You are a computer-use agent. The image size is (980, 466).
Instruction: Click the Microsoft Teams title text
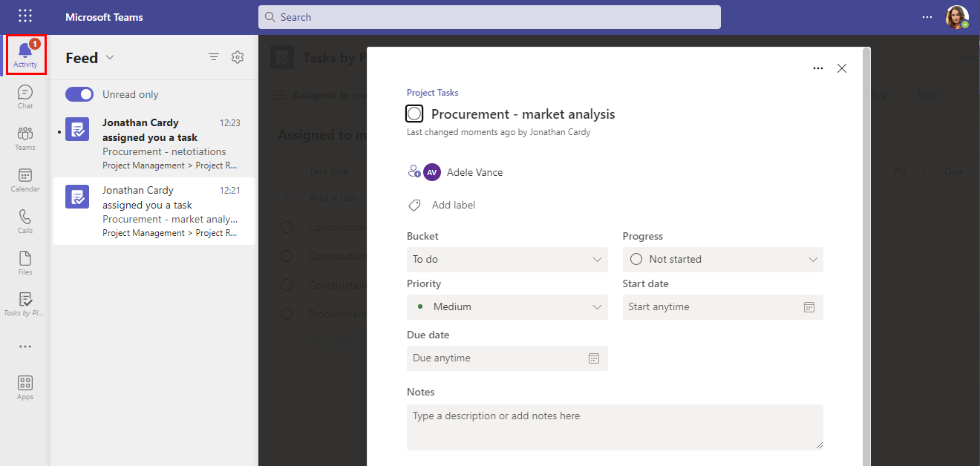(x=104, y=17)
